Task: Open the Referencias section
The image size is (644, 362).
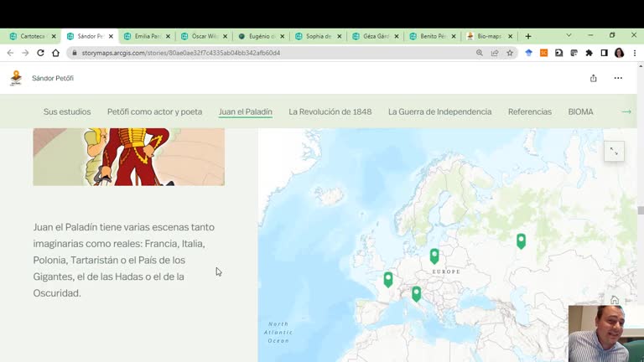Action: [x=530, y=111]
